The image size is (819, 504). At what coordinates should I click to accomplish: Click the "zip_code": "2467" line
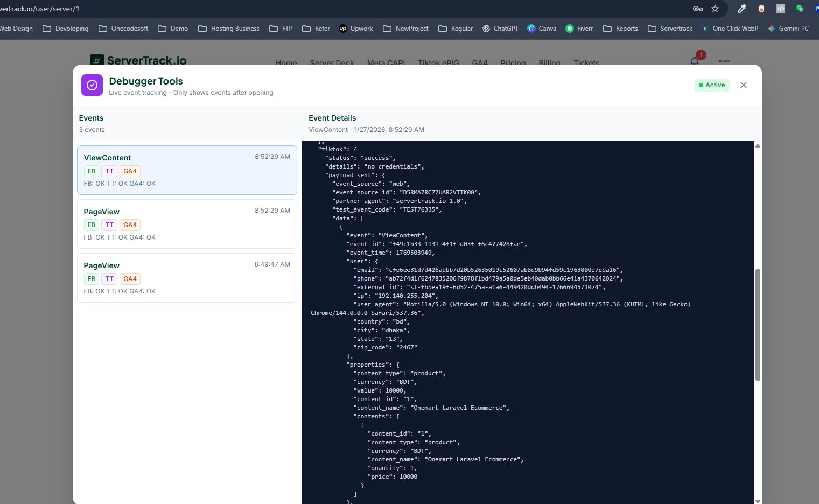(x=385, y=347)
